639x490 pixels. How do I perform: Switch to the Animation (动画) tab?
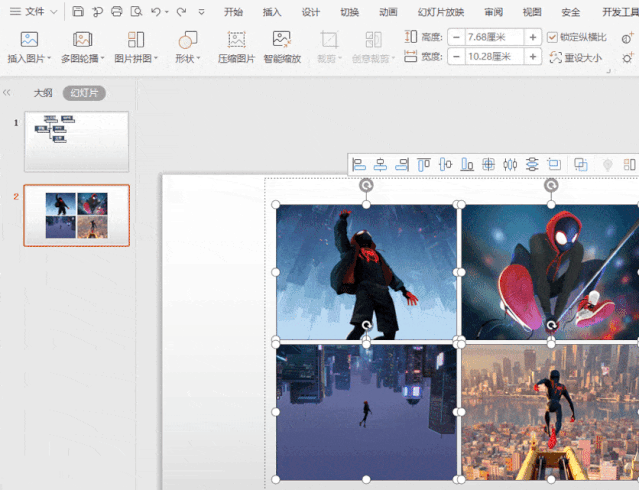pos(389,12)
